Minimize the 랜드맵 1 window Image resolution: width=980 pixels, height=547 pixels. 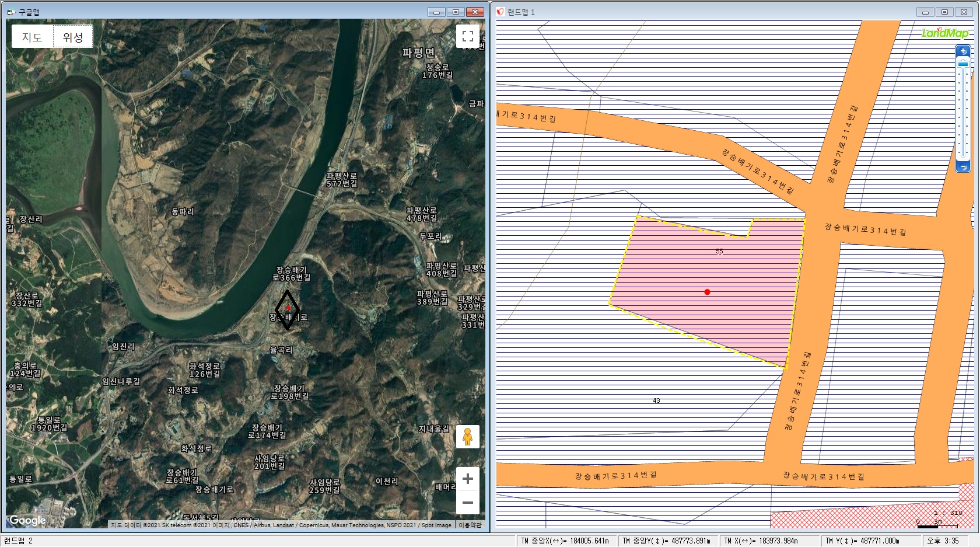point(925,12)
